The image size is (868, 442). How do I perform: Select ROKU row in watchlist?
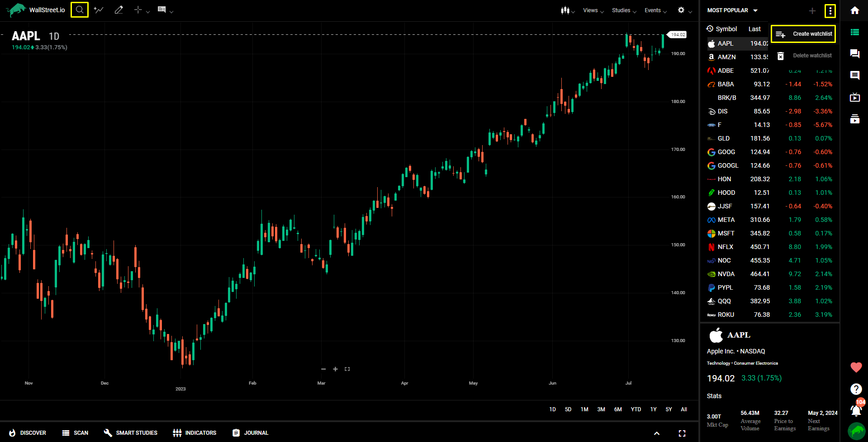point(770,315)
